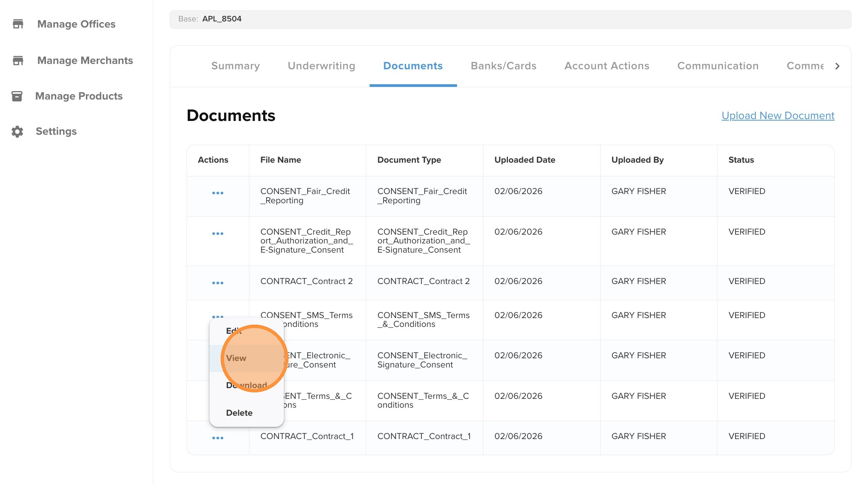The height and width of the screenshot is (485, 868).
Task: Open the Manage Offices page
Action: point(76,24)
